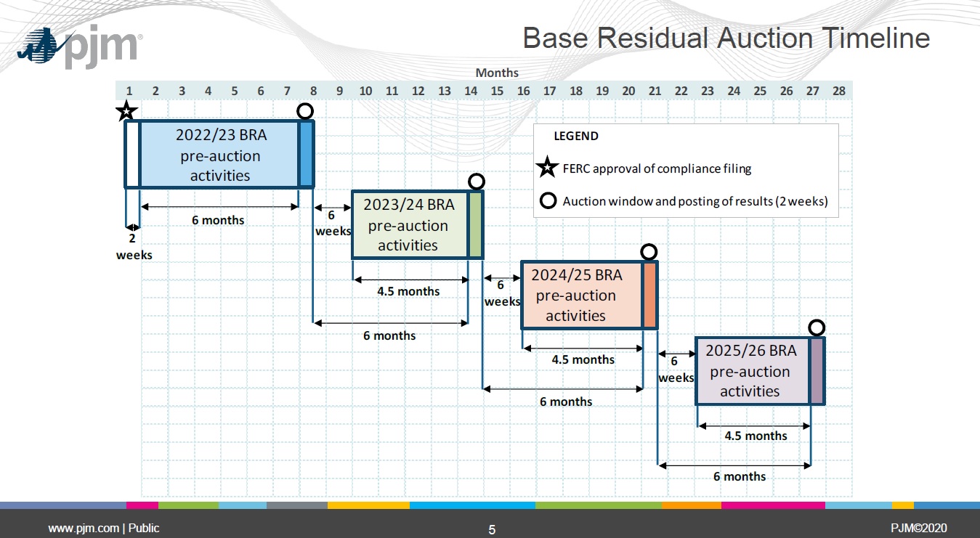Click month 8 in the months header
This screenshot has height=538, width=980.
[313, 91]
